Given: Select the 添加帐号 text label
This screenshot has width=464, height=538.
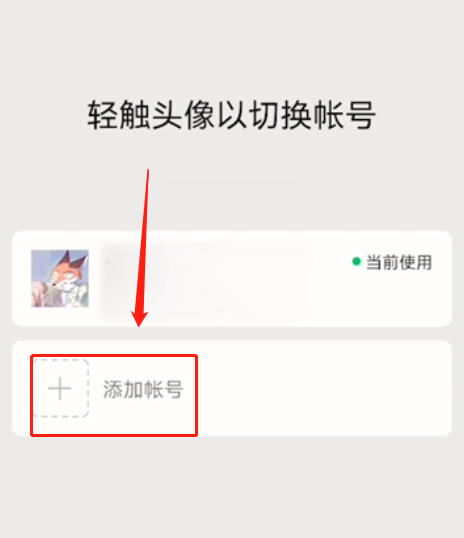Looking at the screenshot, I should point(143,389).
